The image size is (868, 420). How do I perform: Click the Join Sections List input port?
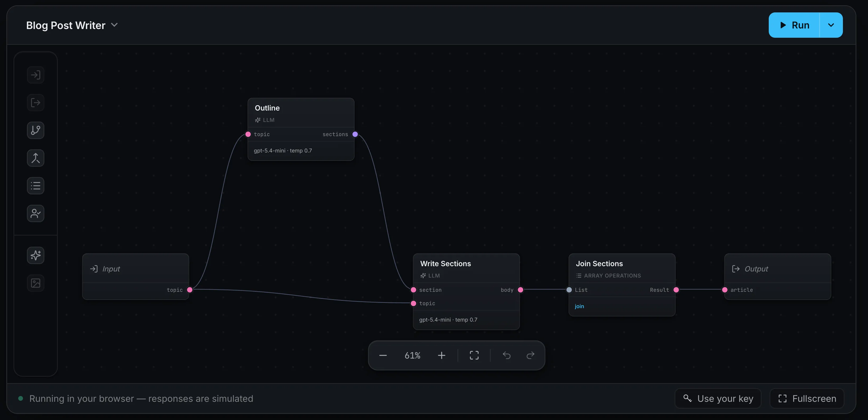(x=569, y=290)
